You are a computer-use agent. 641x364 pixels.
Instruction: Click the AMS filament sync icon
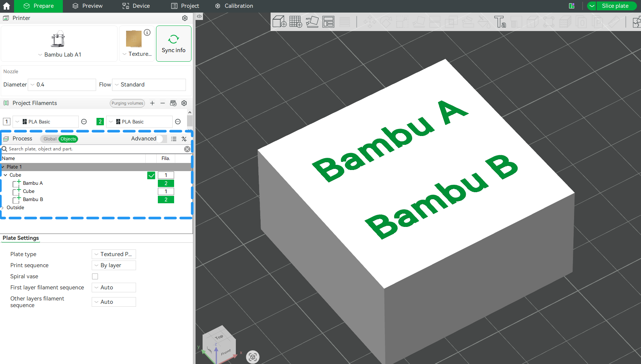coord(173,103)
